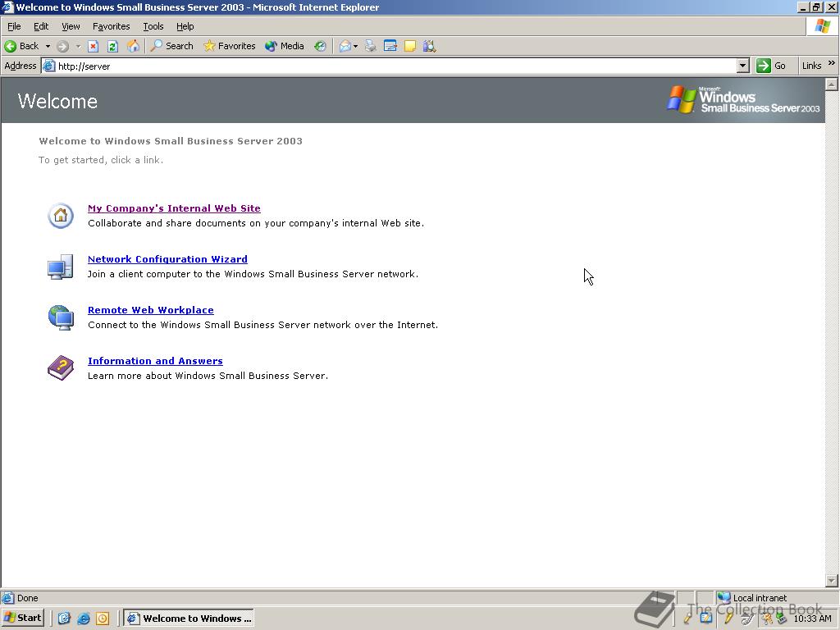The image size is (840, 630).
Task: Launch the first quick launch icon beside Start
Action: (x=64, y=619)
